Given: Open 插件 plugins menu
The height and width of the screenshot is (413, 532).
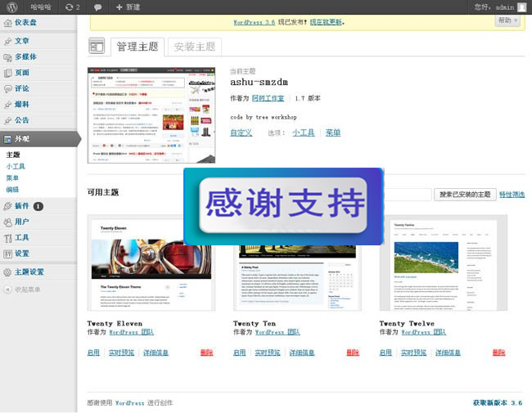Looking at the screenshot, I should coord(22,206).
